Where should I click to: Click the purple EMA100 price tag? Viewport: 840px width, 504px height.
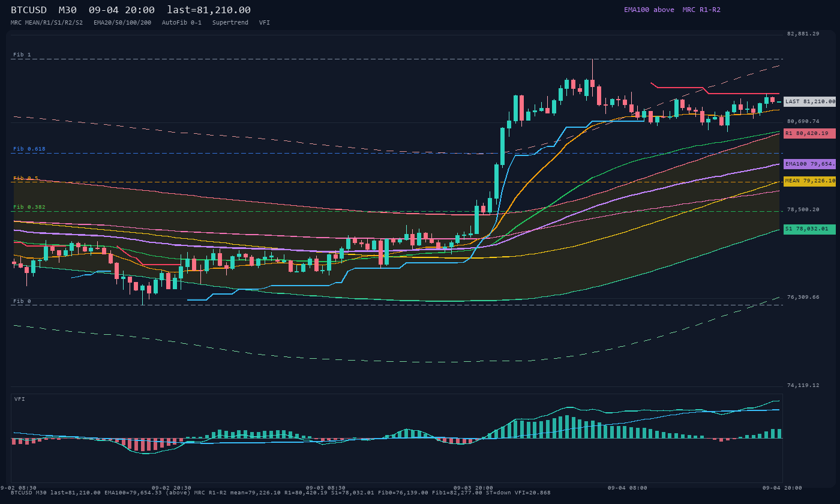809,164
